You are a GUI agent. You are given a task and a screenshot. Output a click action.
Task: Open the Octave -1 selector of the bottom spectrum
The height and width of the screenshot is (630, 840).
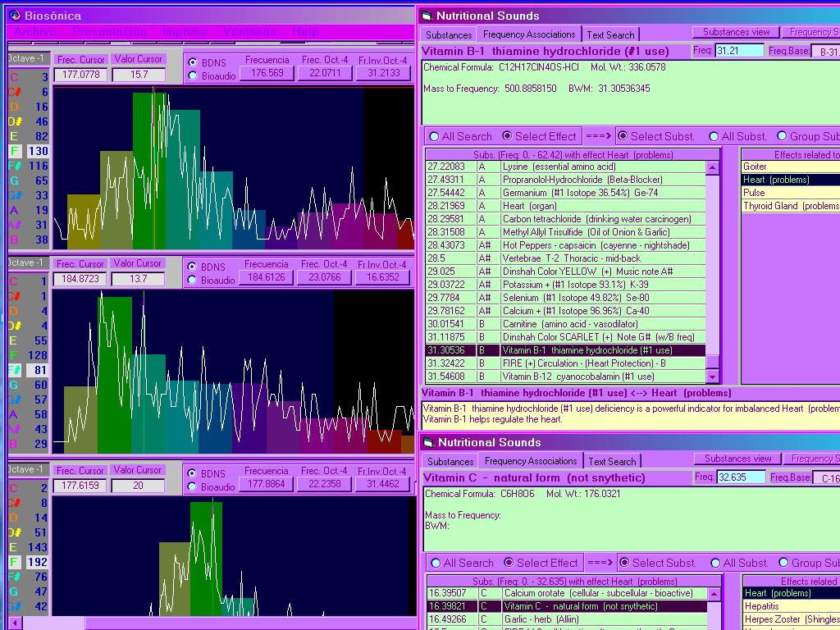[x=28, y=469]
